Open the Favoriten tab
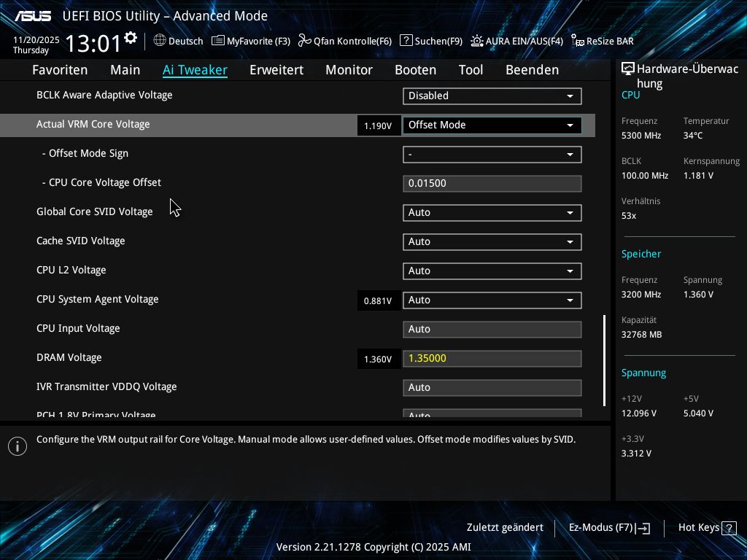This screenshot has height=560, width=747. coord(60,70)
